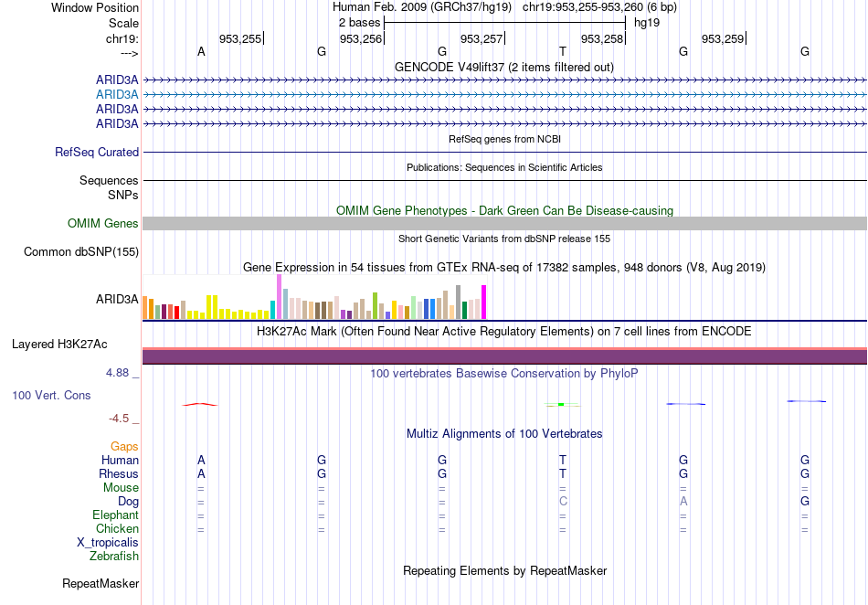Viewport: 868px width, 605px height.
Task: Click the green PhyloP conservation mark
Action: pos(562,405)
